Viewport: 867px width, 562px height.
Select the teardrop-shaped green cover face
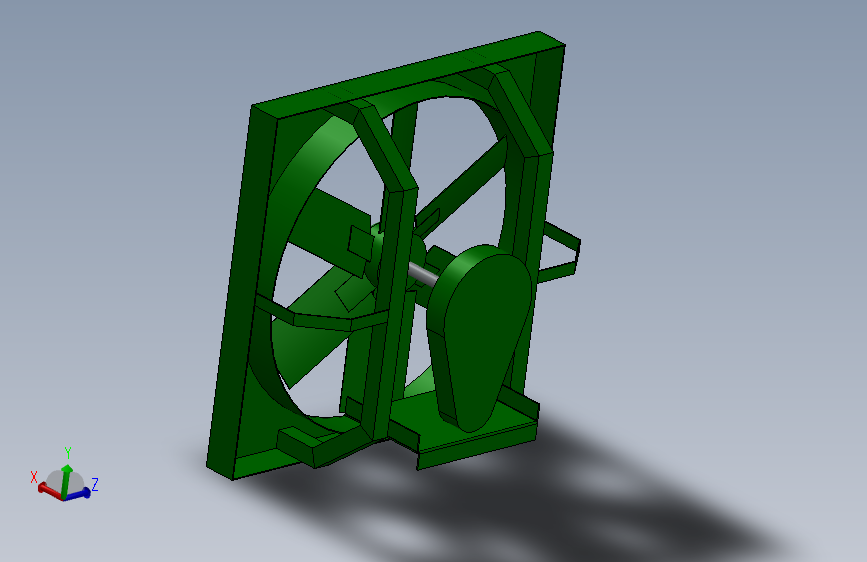(x=485, y=337)
